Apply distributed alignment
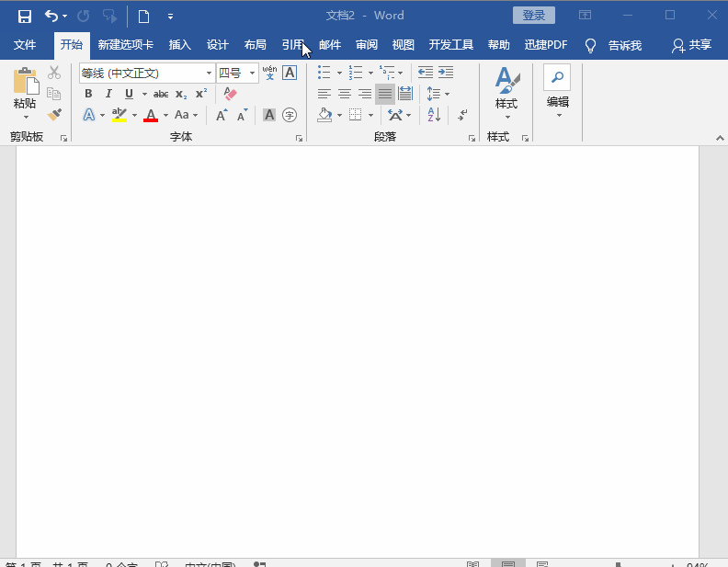728x567 pixels. pos(405,94)
